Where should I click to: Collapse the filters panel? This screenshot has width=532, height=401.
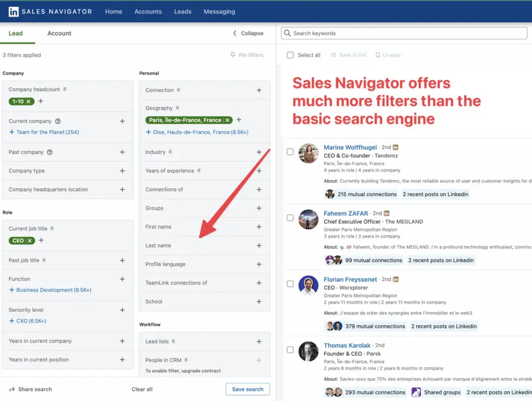coord(248,34)
